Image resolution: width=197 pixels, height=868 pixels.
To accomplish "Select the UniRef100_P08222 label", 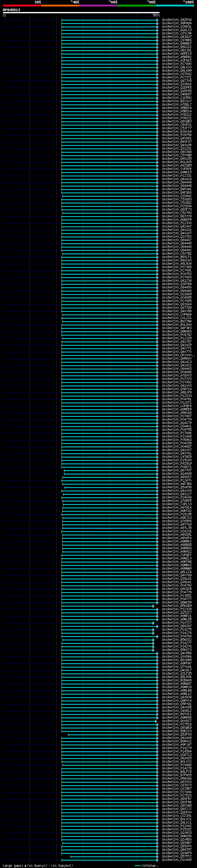I will pos(176,115).
